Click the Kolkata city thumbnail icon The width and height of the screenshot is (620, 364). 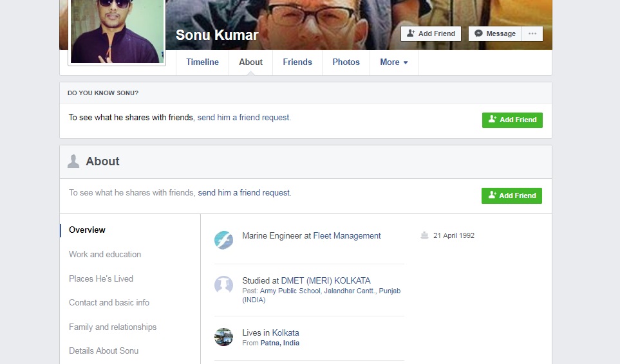(223, 337)
